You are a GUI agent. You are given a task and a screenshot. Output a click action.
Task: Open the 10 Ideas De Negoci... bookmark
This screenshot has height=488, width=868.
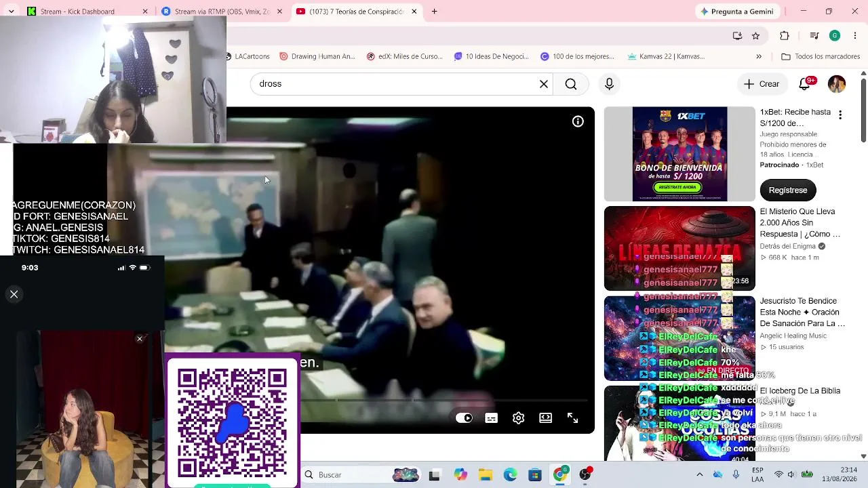point(492,56)
